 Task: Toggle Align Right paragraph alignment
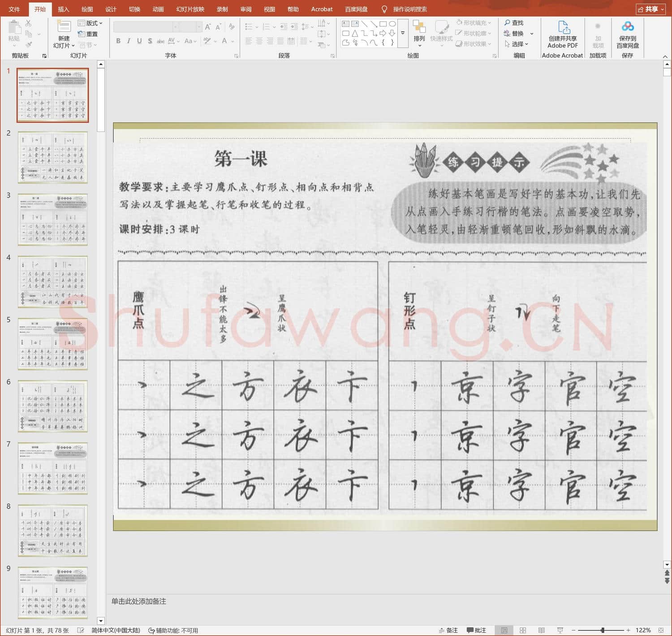(270, 41)
